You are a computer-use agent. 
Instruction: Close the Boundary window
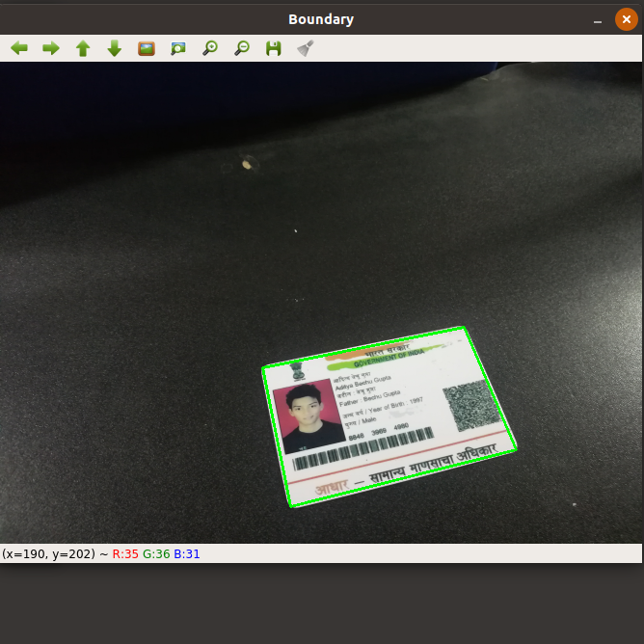627,19
